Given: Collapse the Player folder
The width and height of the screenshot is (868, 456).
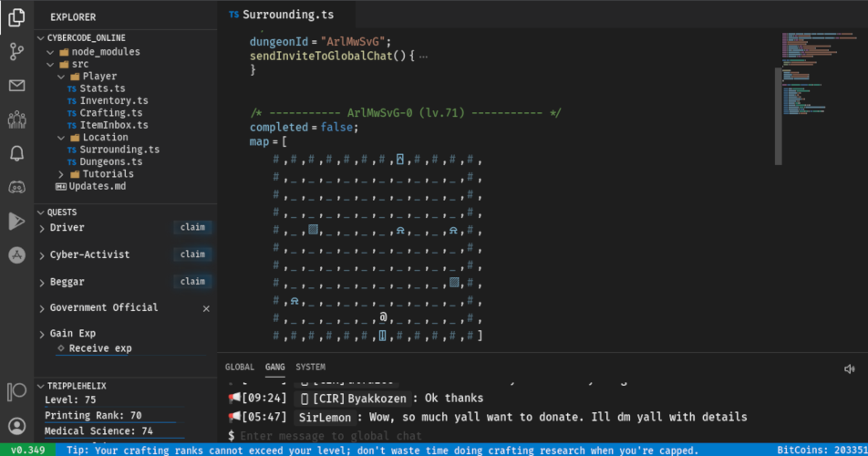Looking at the screenshot, I should tap(99, 77).
